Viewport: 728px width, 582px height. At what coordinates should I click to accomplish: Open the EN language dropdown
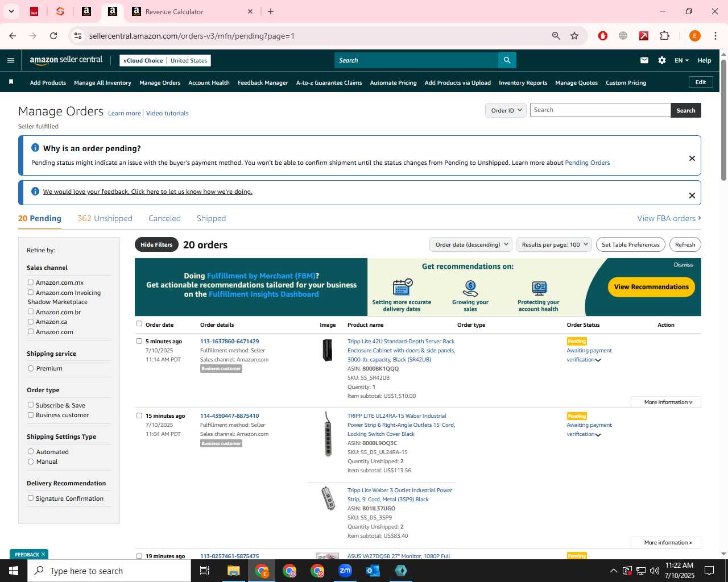coord(681,60)
